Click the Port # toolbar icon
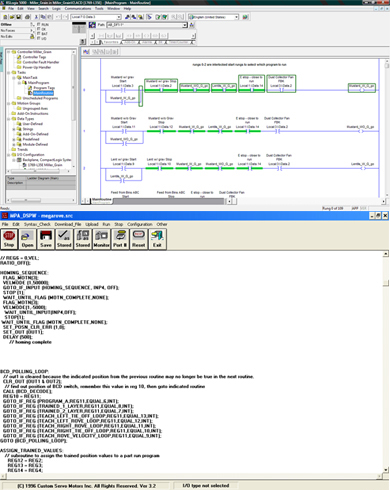Image resolution: width=390 pixels, height=490 pixels. (120, 239)
